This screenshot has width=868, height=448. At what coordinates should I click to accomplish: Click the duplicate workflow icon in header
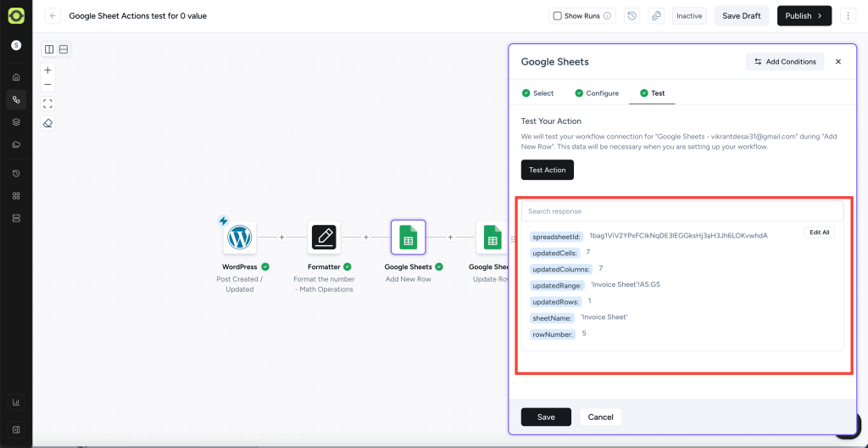656,16
